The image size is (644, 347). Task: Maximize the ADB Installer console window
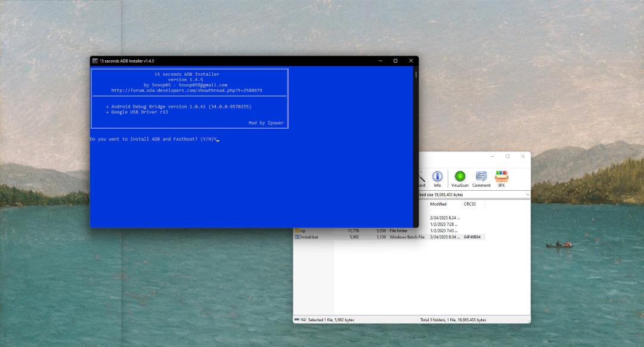pyautogui.click(x=395, y=61)
